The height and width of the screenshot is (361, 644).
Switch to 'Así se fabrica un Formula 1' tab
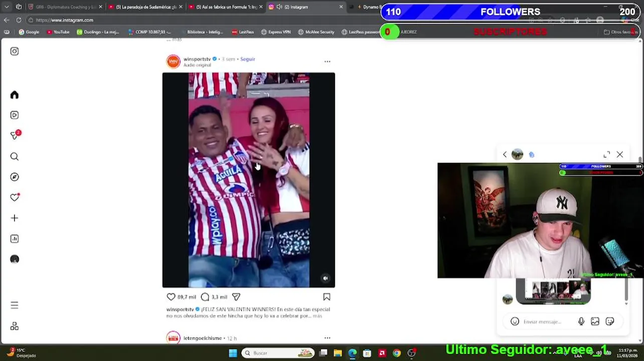226,7
